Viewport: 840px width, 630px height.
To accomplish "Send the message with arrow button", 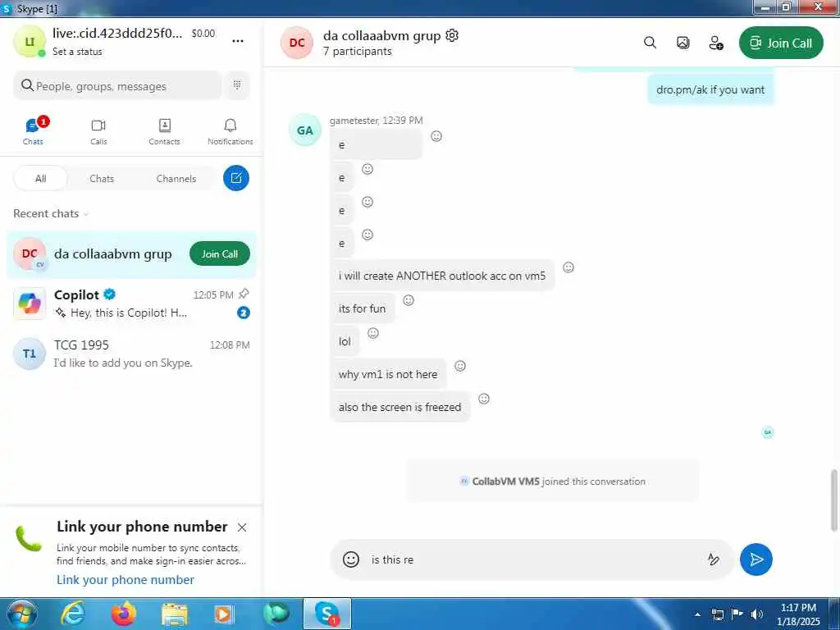I will tap(756, 559).
